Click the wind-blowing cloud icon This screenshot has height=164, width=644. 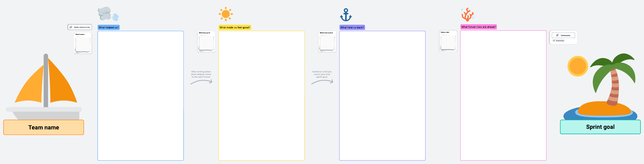[x=108, y=14]
